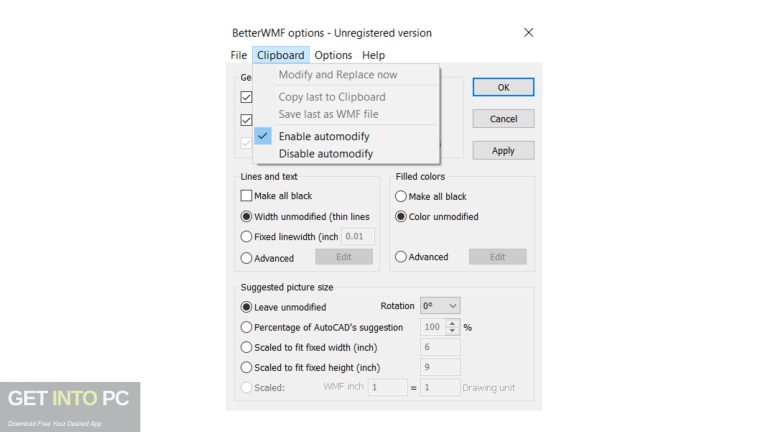Click the Cancel button
This screenshot has width=768, height=432.
[503, 119]
